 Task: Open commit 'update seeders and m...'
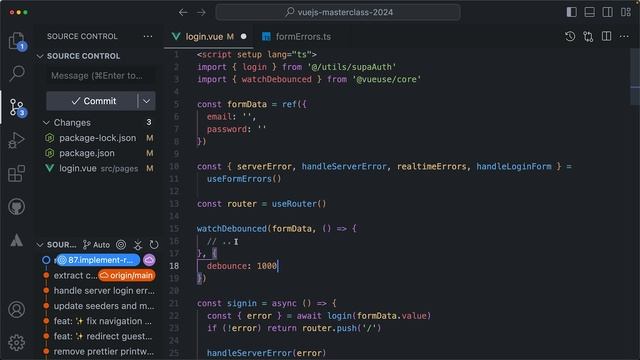pyautogui.click(x=104, y=306)
